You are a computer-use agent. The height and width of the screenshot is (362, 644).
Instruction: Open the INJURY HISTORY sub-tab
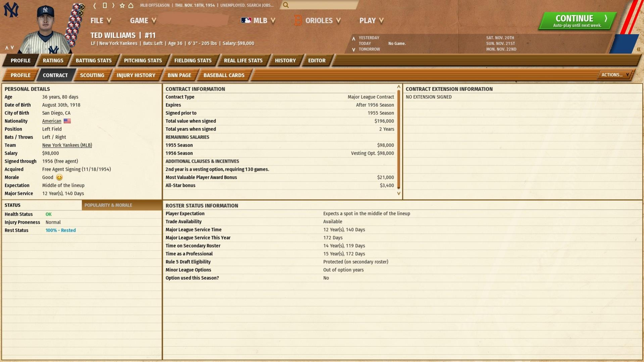click(x=136, y=75)
